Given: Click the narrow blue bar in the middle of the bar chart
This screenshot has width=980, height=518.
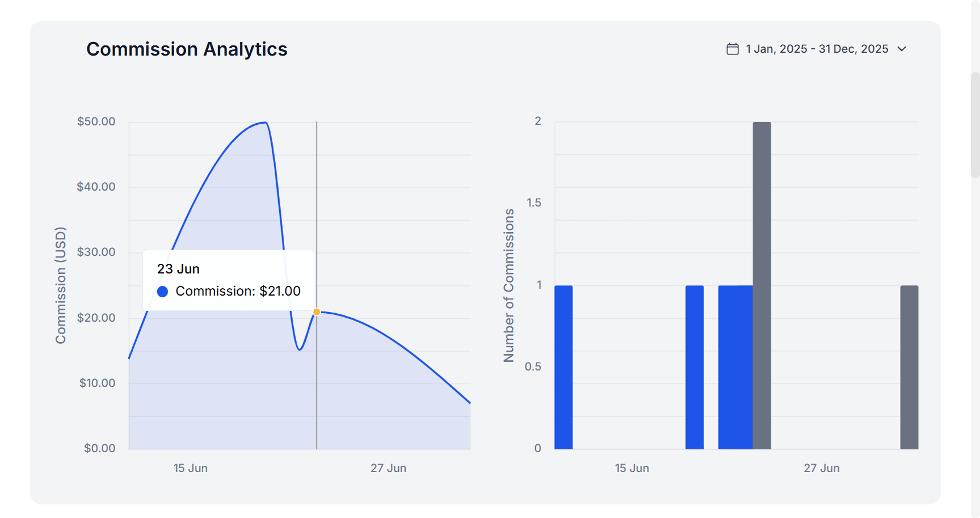Looking at the screenshot, I should pyautogui.click(x=695, y=367).
